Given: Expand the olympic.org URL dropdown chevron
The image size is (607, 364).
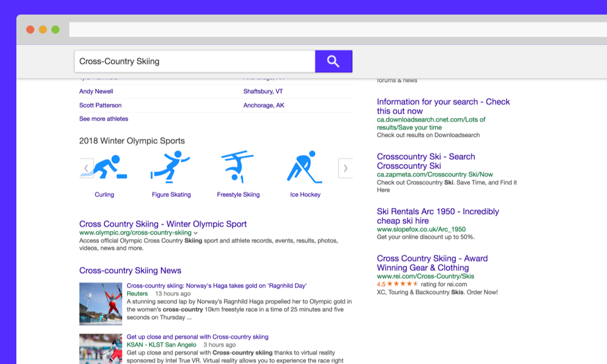Looking at the screenshot, I should (194, 232).
